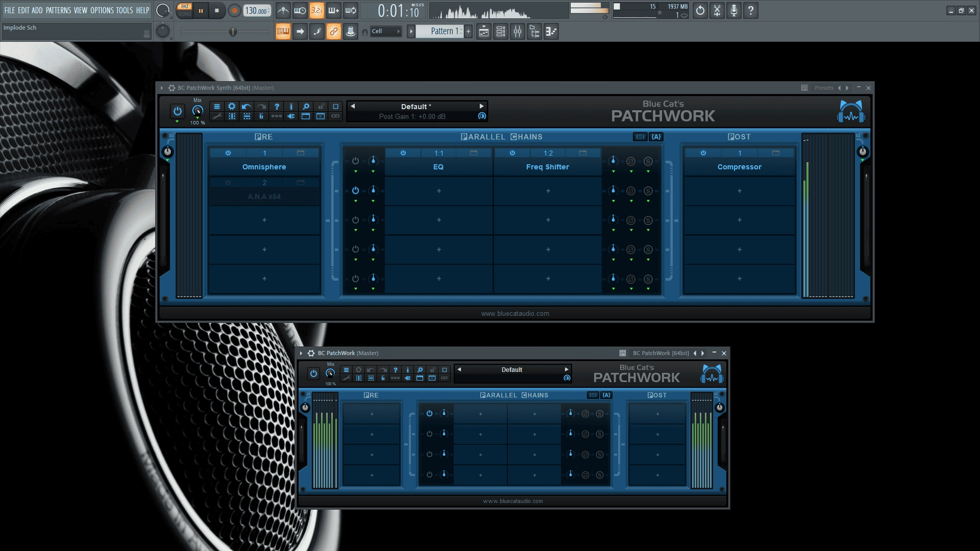
Task: Open the Cell snap dropdown
Action: 386,32
